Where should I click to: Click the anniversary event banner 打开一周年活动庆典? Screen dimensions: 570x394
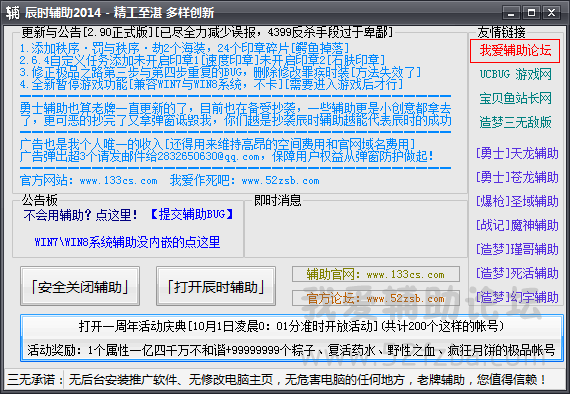pos(291,326)
